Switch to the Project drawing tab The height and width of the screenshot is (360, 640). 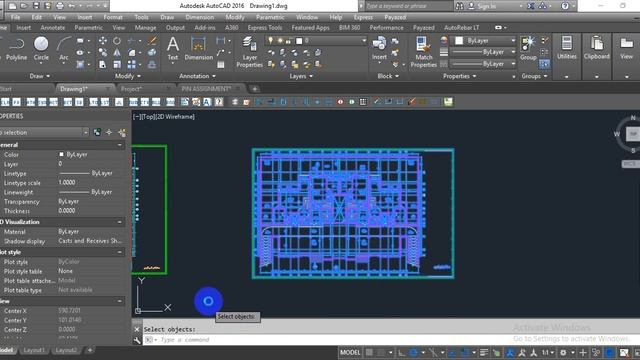[x=131, y=89]
